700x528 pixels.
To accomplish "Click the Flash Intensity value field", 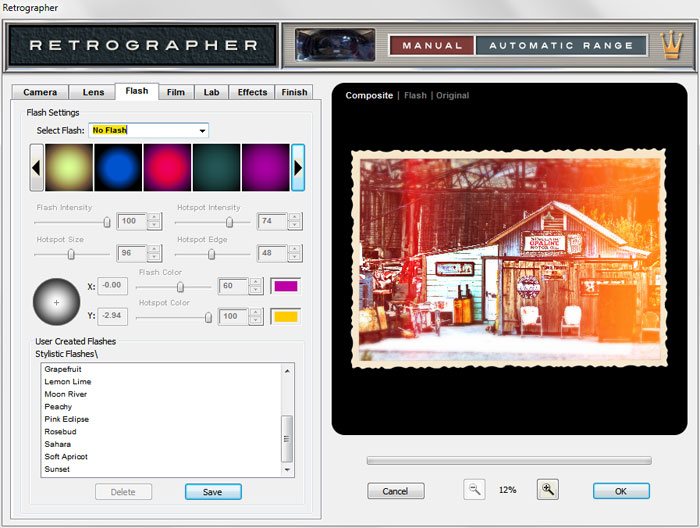I will pos(132,221).
